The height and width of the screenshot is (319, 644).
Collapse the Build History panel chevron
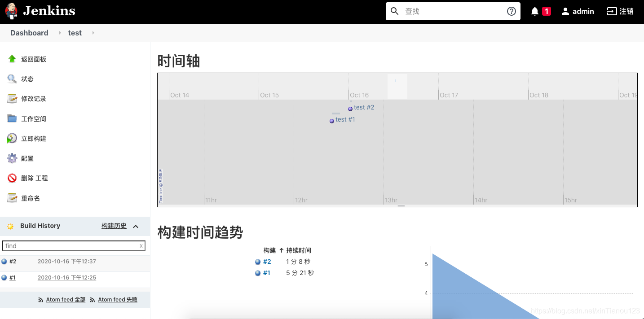click(x=136, y=226)
